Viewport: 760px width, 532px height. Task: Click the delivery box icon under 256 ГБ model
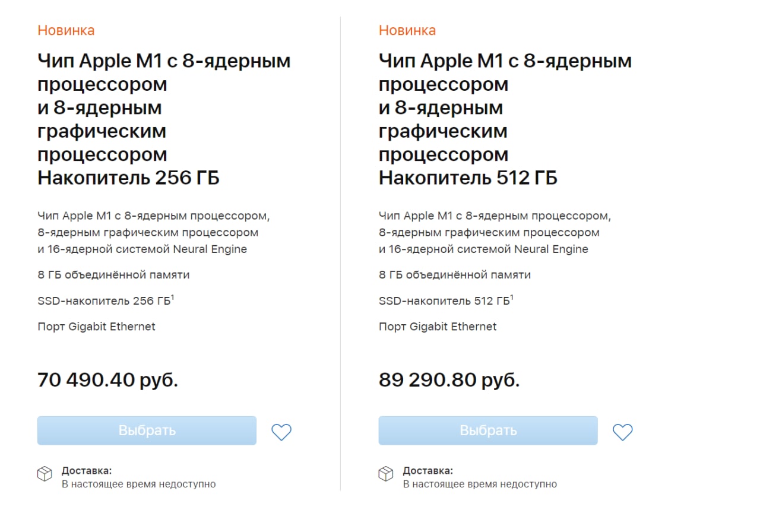[x=45, y=474]
